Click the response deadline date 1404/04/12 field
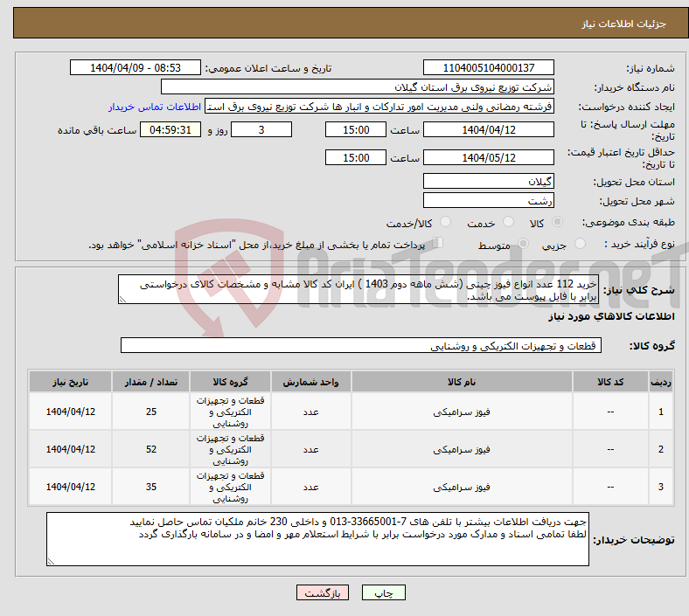 [x=488, y=129]
